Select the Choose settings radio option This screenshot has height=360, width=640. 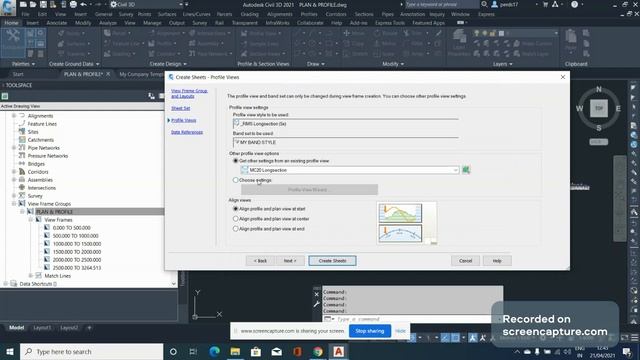tap(236, 180)
